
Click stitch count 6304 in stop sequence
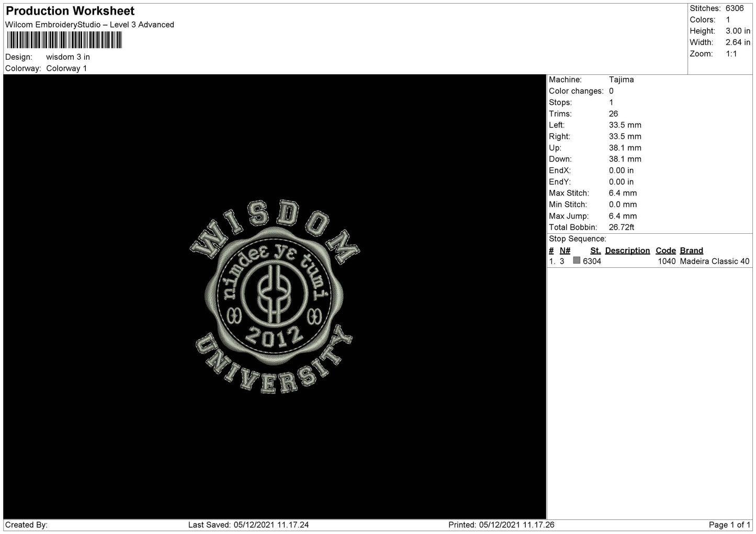(x=592, y=262)
